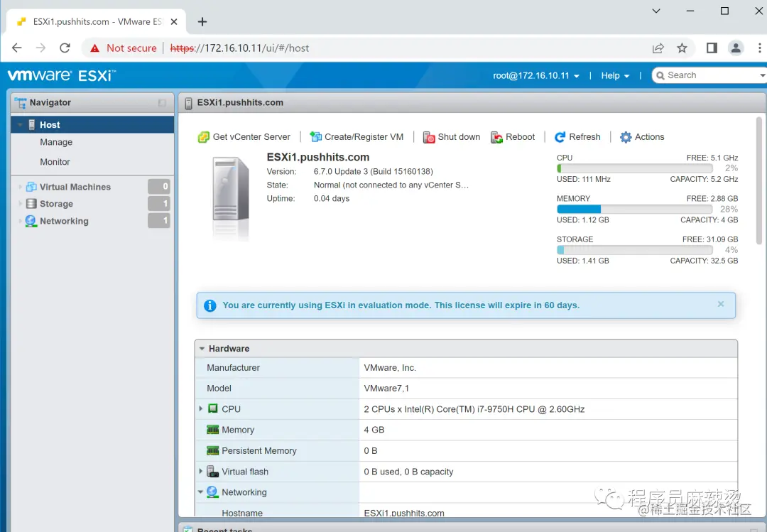Click the MEMORY usage bar
The width and height of the screenshot is (767, 532).
coord(634,209)
